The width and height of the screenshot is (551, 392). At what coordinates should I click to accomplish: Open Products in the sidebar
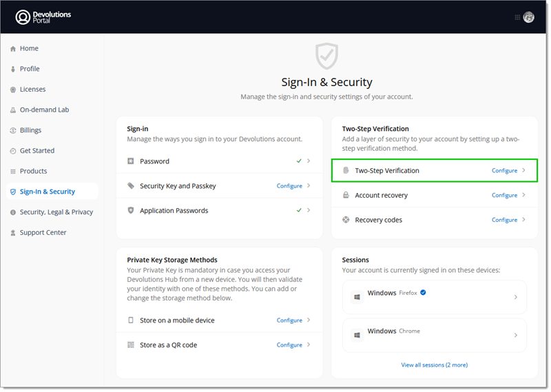click(33, 172)
